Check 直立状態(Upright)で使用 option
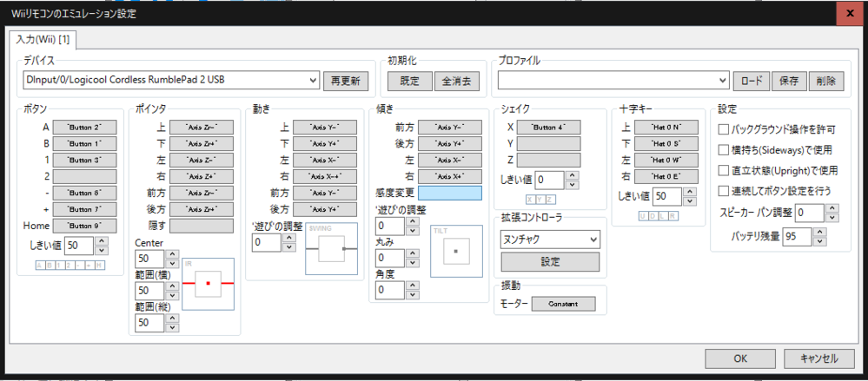This screenshot has width=868, height=381. click(725, 170)
